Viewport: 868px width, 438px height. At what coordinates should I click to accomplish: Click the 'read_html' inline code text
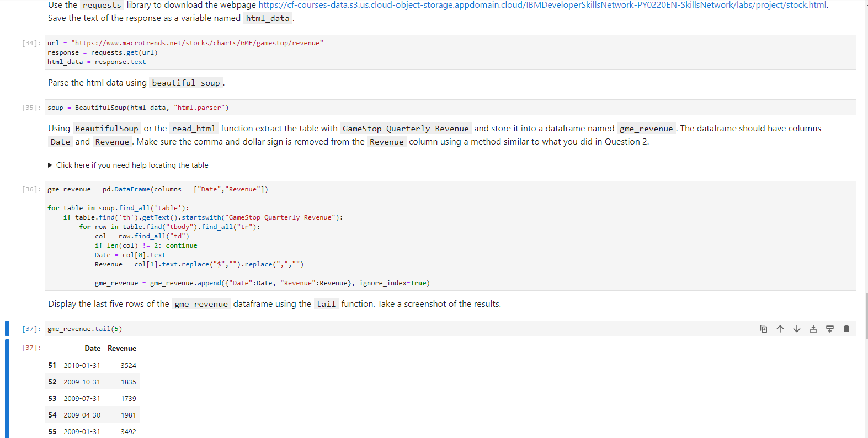(194, 129)
